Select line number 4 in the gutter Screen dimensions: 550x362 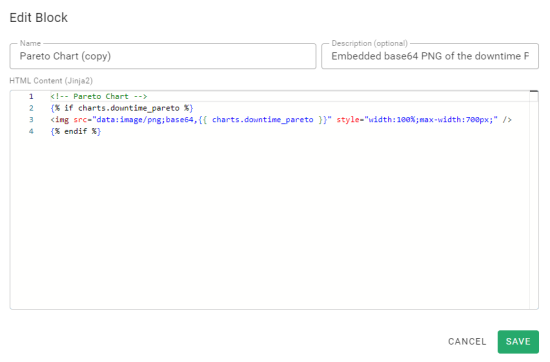click(x=31, y=131)
